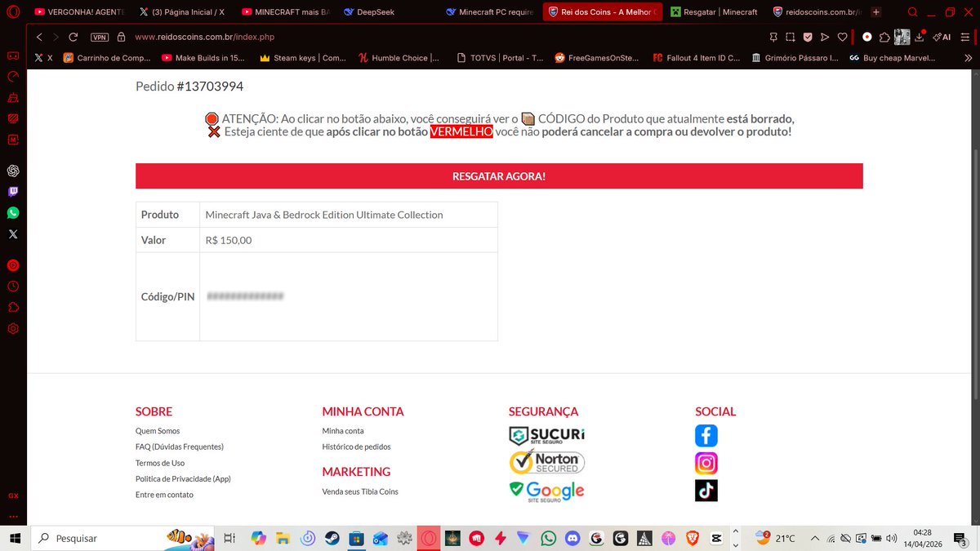Click the Pesquisar taskbar search box
Screen dimensions: 980x551
122,538
